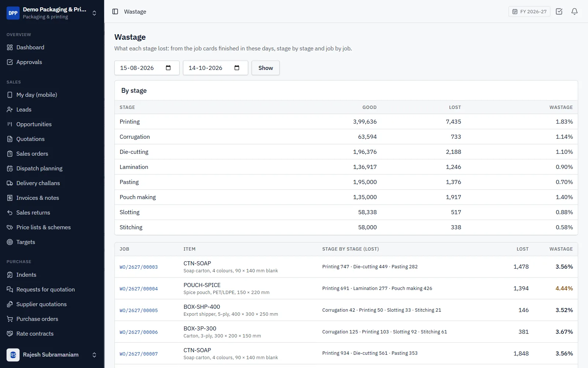Click the end date field 14-10-2026

click(x=215, y=68)
